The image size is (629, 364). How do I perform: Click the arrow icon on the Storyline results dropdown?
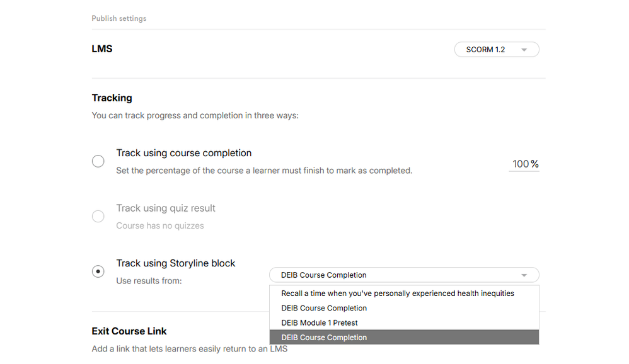[x=524, y=275]
